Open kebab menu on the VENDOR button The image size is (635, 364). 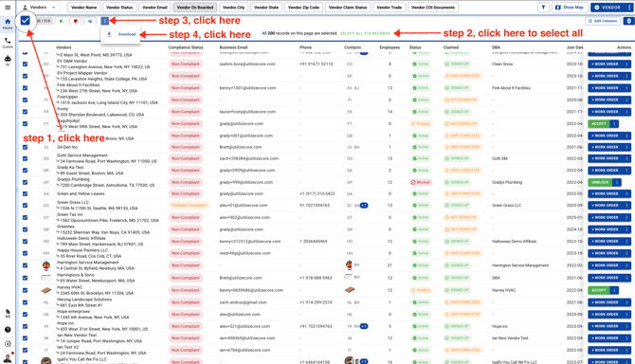629,8
